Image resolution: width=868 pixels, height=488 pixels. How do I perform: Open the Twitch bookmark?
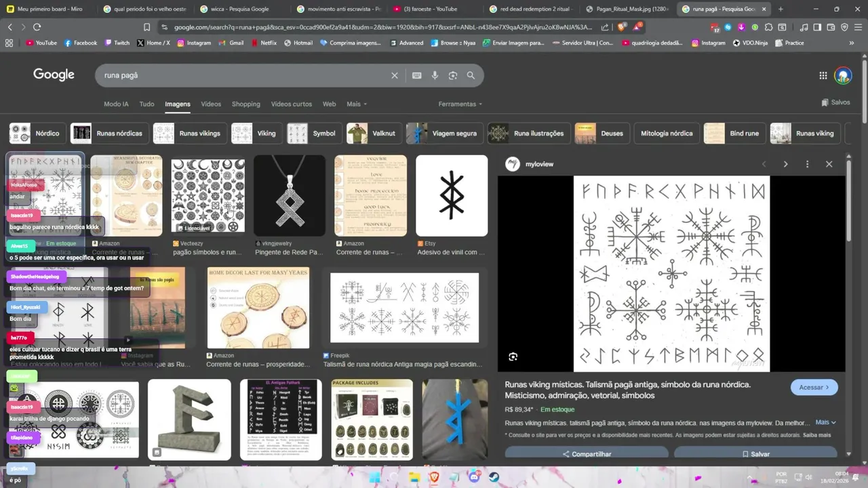(117, 43)
